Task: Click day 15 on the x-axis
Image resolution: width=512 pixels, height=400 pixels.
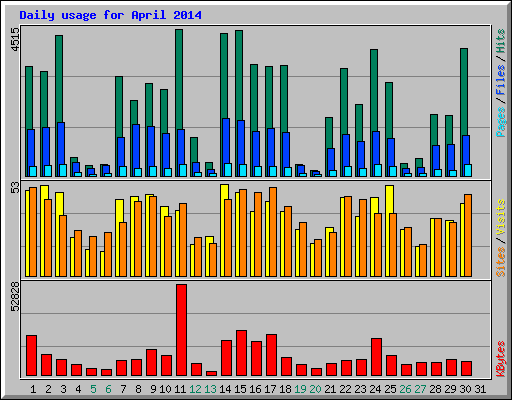Action: click(x=240, y=389)
